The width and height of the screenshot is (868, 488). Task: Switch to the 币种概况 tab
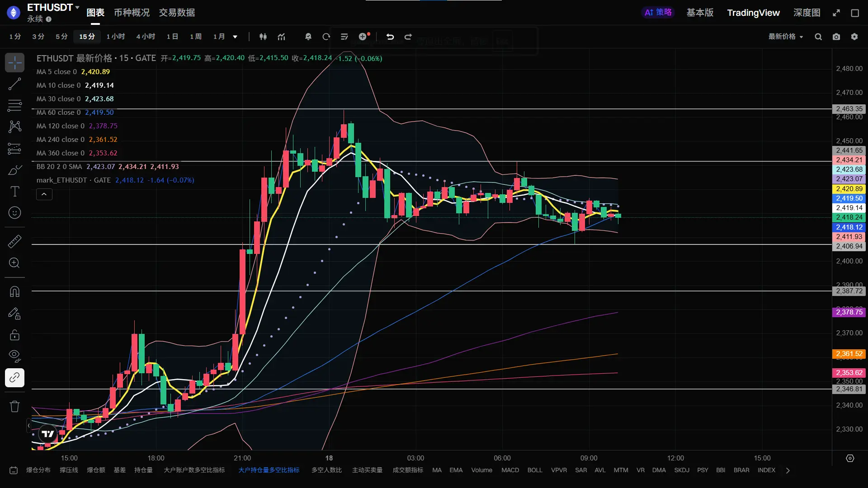pos(132,13)
